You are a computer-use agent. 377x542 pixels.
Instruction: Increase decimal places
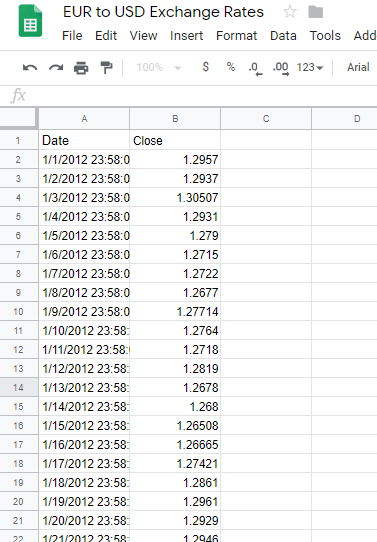[x=281, y=68]
